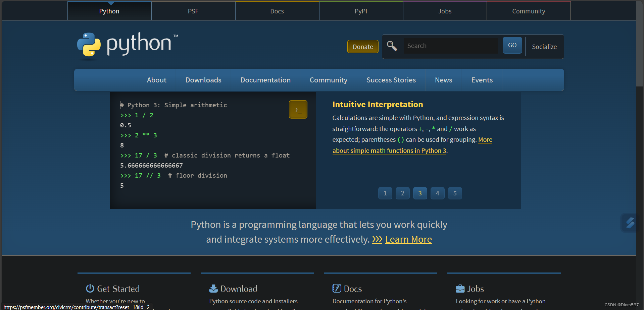Click code line '>>> 1 / 2'
644x310 pixels.
pos(137,115)
